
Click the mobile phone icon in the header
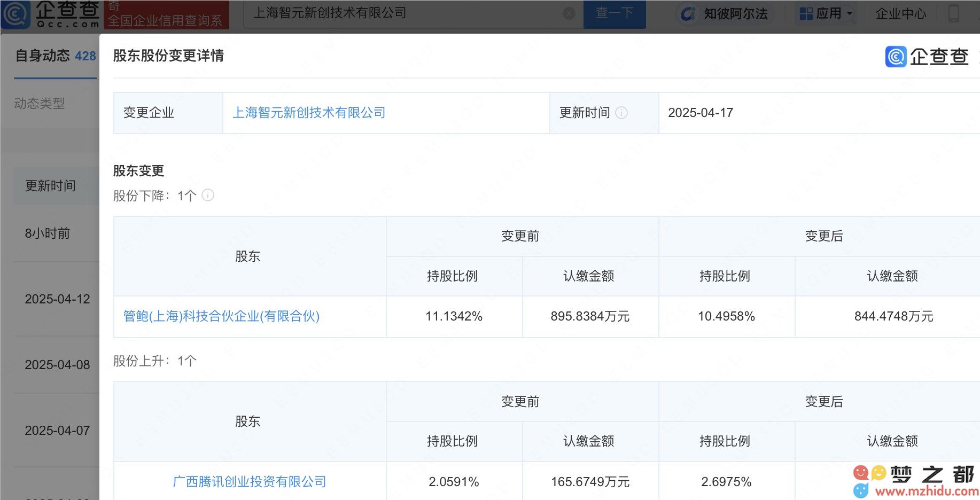pos(953,13)
